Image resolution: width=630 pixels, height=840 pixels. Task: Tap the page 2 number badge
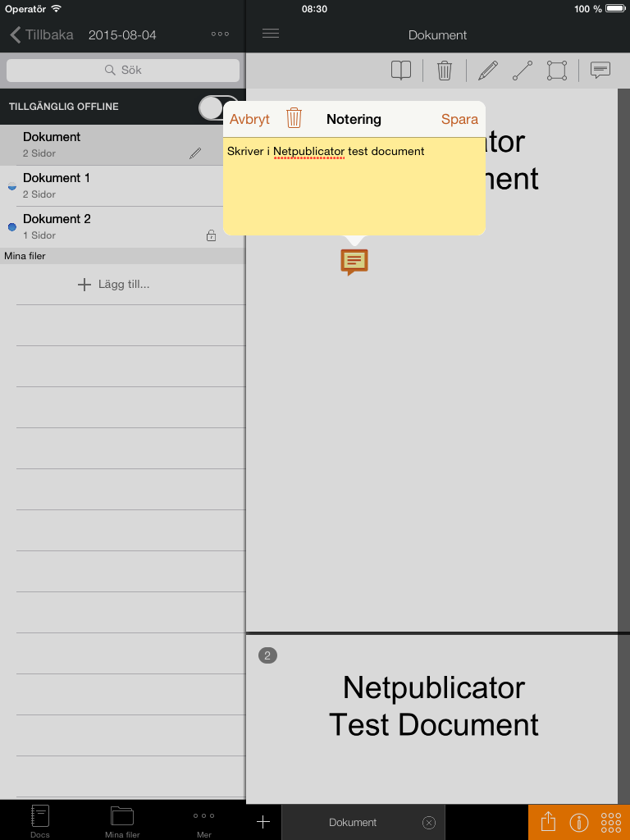[267, 655]
